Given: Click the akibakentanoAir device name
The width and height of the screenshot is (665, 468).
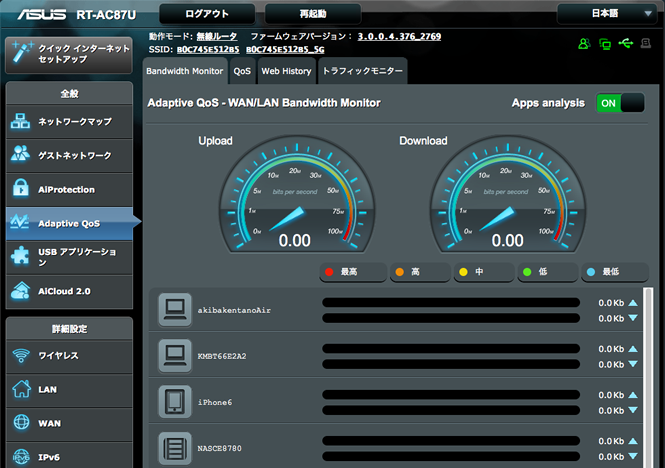Looking at the screenshot, I should click(x=234, y=310).
